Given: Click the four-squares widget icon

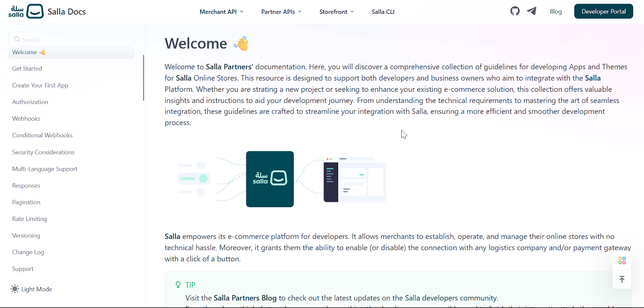Looking at the screenshot, I should pyautogui.click(x=622, y=261).
